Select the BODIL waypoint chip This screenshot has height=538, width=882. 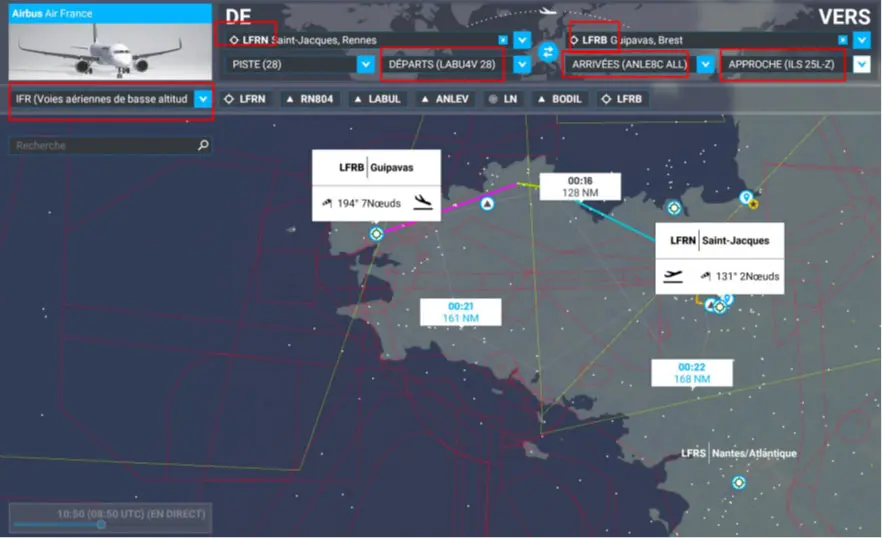point(560,99)
